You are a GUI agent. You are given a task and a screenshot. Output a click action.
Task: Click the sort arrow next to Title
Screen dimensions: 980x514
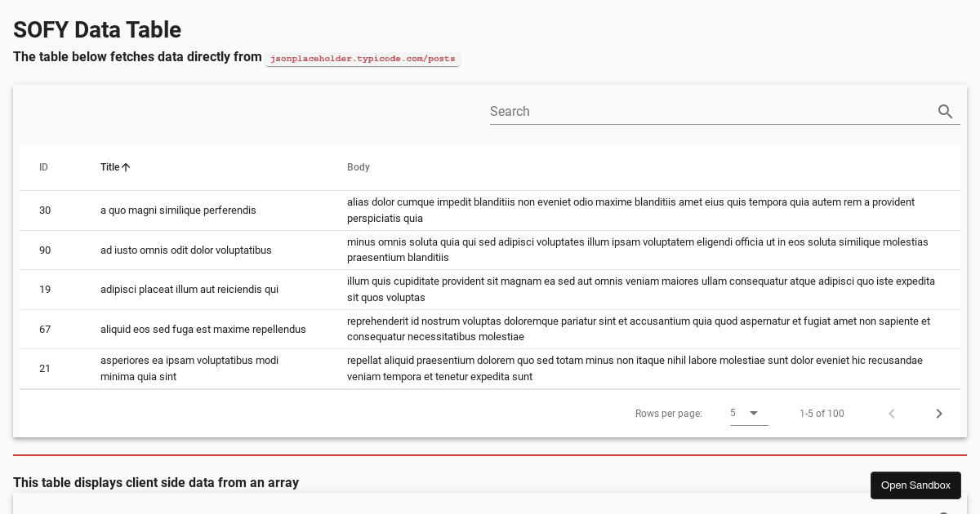pos(127,166)
